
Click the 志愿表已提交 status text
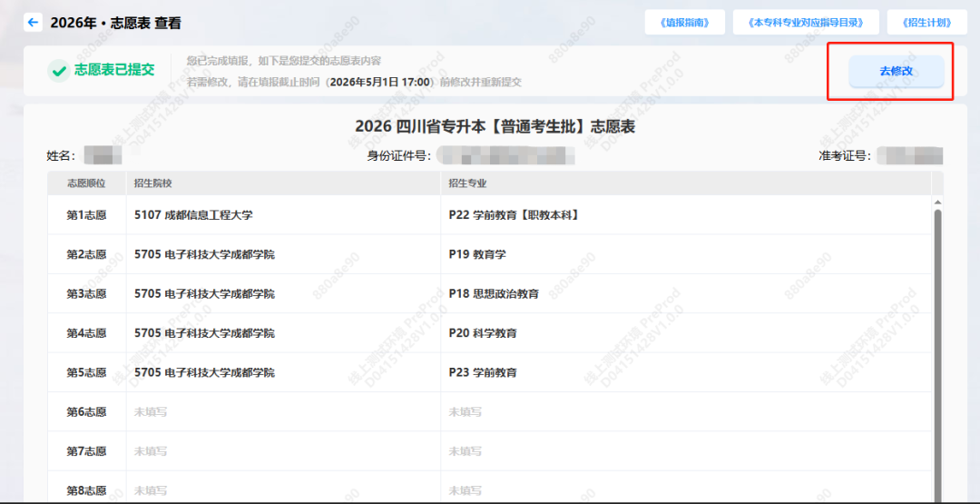(x=114, y=70)
